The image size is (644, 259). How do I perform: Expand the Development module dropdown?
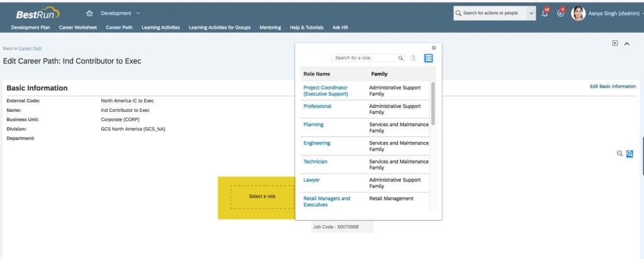pyautogui.click(x=138, y=13)
